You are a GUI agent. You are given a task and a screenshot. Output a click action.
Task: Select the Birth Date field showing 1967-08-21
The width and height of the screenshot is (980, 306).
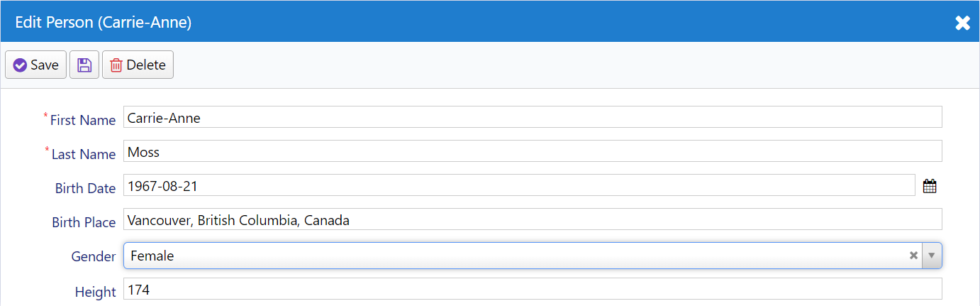519,185
